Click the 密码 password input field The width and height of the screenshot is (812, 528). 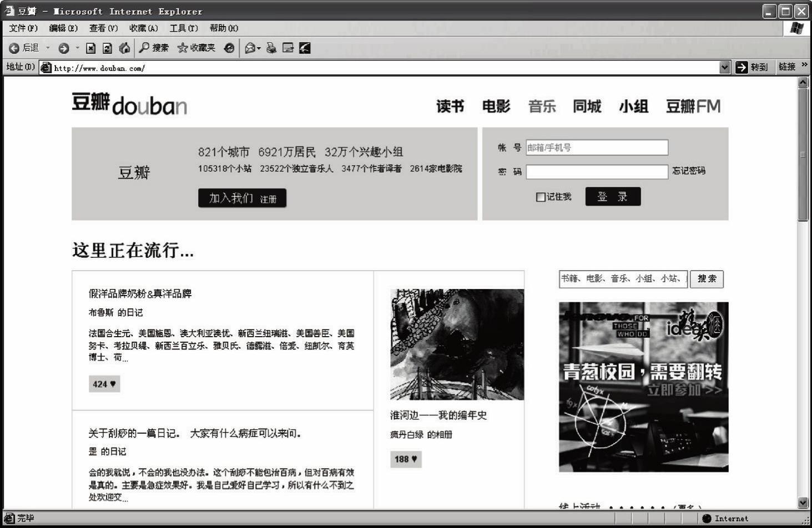597,172
